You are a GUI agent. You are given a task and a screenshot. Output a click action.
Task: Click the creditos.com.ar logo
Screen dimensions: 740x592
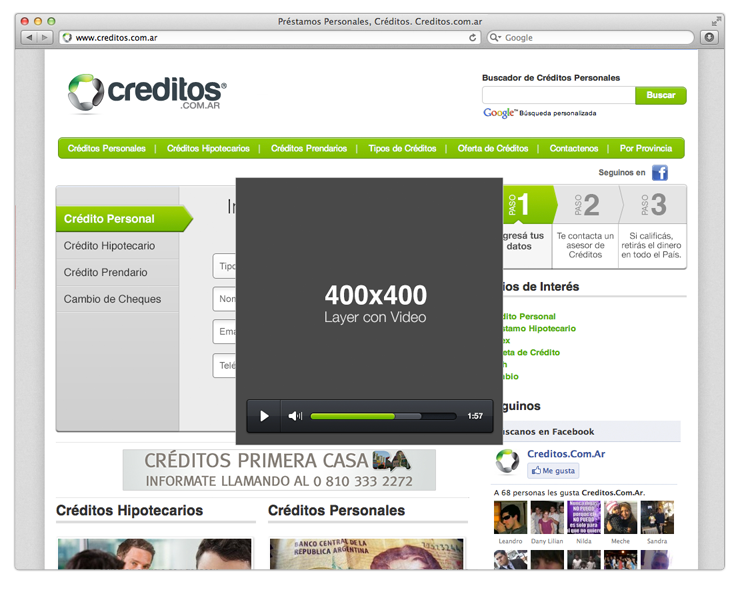147,93
